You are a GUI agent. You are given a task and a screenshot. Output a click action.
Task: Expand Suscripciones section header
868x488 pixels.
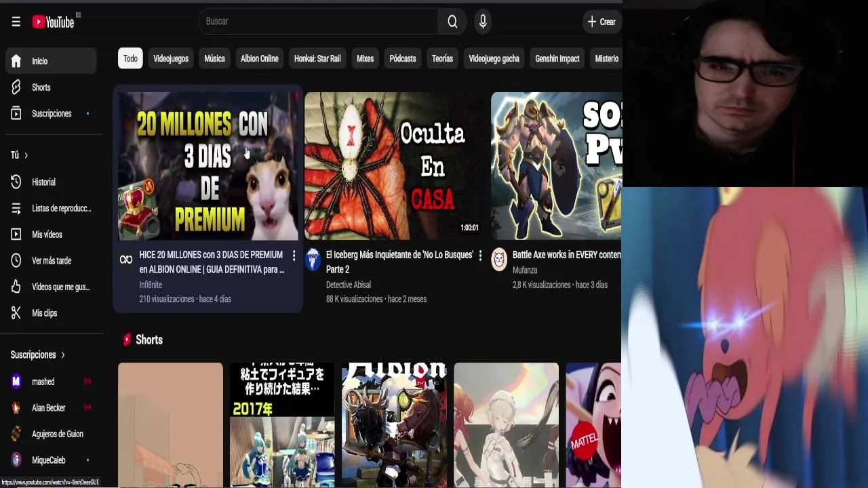tap(37, 354)
